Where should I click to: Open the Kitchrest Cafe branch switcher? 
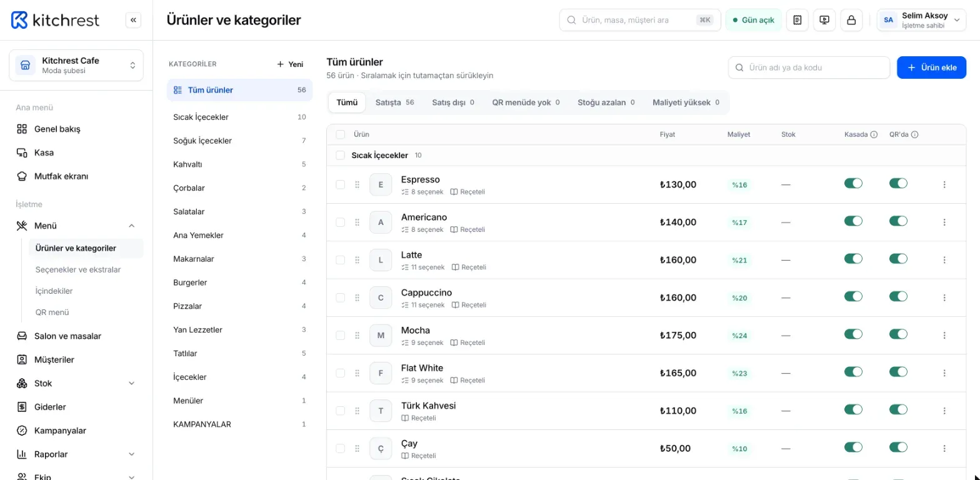pyautogui.click(x=76, y=66)
